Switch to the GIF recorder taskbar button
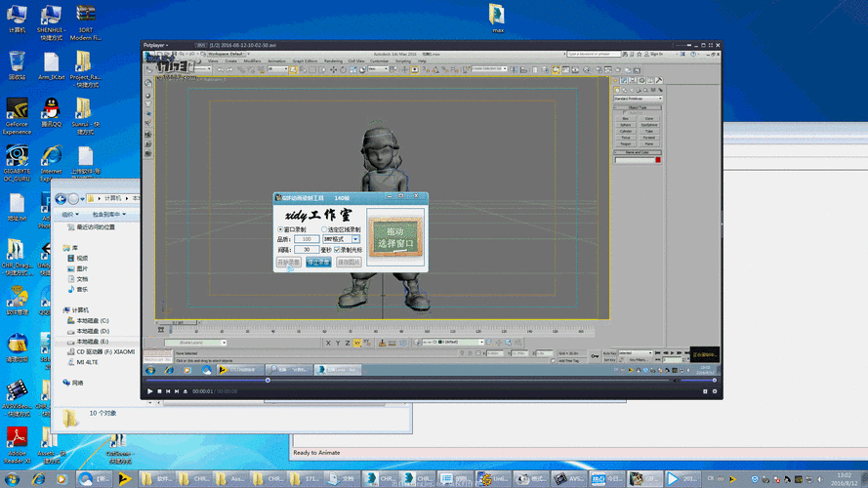Viewport: 868px width, 488px height. tap(644, 478)
